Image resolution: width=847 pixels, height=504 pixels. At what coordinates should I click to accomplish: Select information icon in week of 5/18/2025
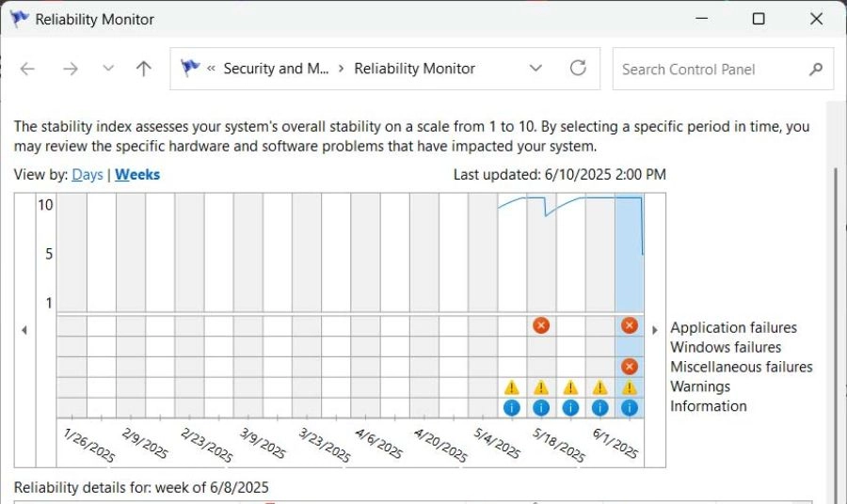point(541,408)
